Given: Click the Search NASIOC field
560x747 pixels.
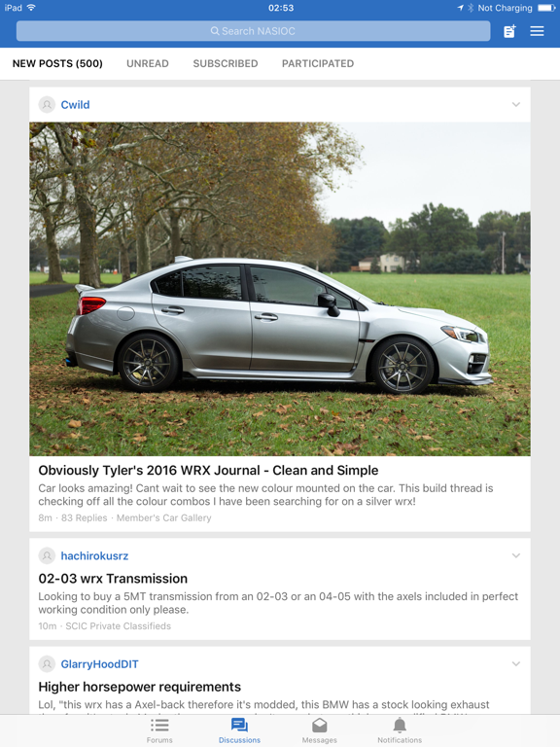Looking at the screenshot, I should [254, 31].
